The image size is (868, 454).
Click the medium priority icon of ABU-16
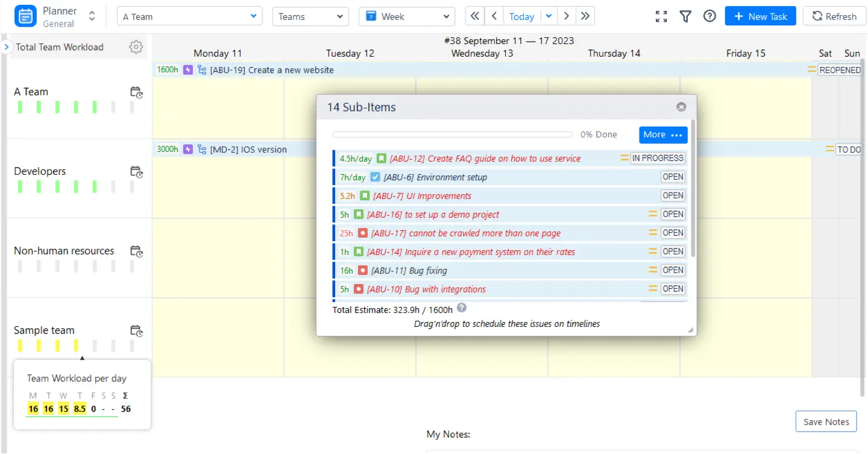pyautogui.click(x=652, y=214)
